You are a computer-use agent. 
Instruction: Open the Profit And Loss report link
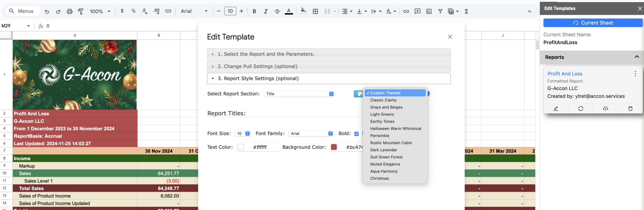(565, 74)
